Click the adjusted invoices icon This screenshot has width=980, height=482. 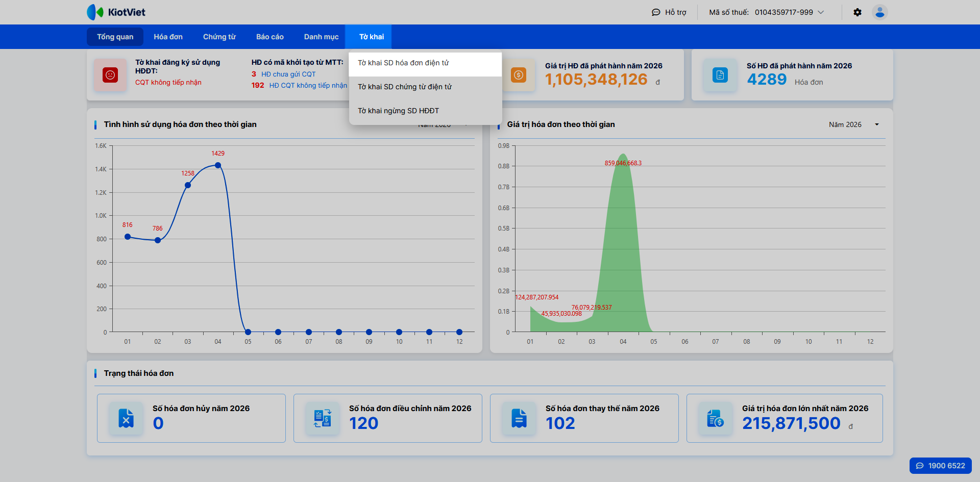click(x=323, y=418)
